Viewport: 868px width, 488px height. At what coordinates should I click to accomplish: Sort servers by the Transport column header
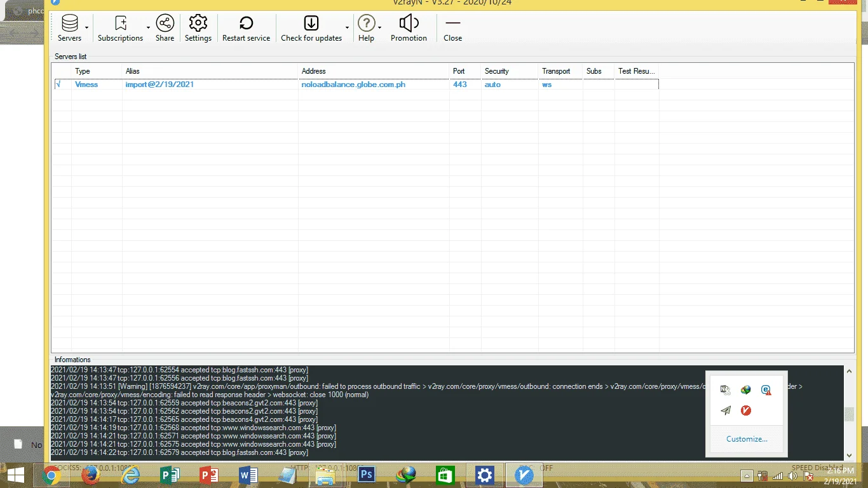coord(560,71)
